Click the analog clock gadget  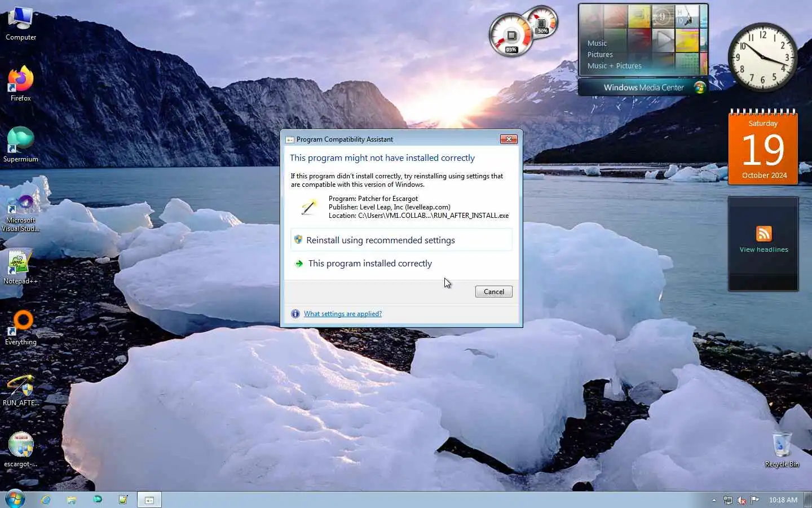763,57
